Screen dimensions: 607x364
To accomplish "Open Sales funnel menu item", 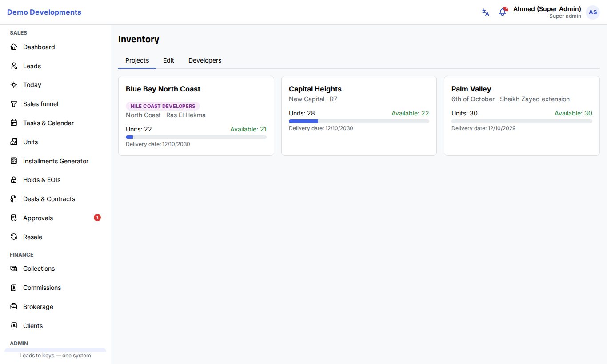I will pos(56,104).
